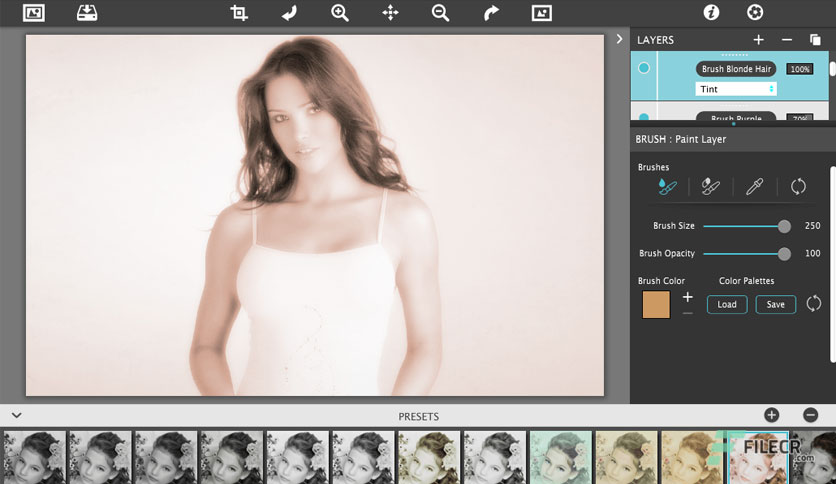Click the PRESETS bar label
Viewport: 836px width, 484px height.
click(x=419, y=416)
